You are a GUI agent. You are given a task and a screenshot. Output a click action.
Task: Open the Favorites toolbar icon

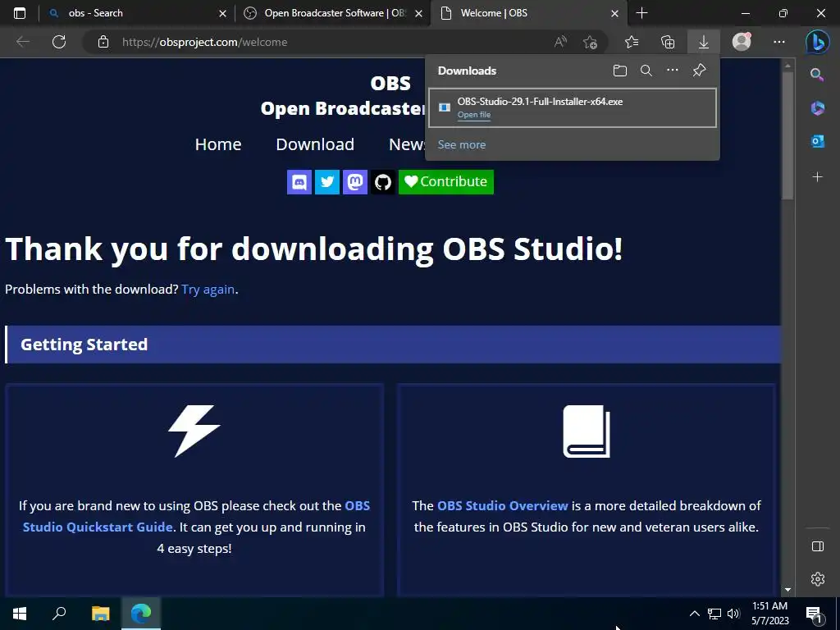click(x=632, y=42)
